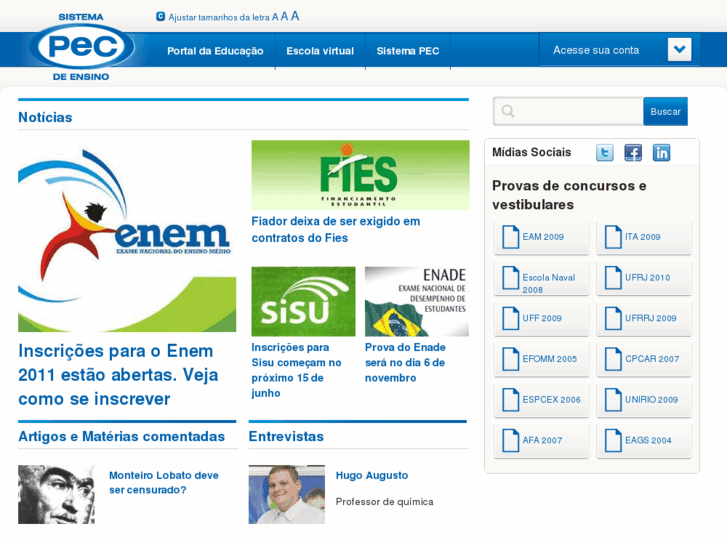Open the UNIRIO 2009 exam link

click(x=651, y=400)
